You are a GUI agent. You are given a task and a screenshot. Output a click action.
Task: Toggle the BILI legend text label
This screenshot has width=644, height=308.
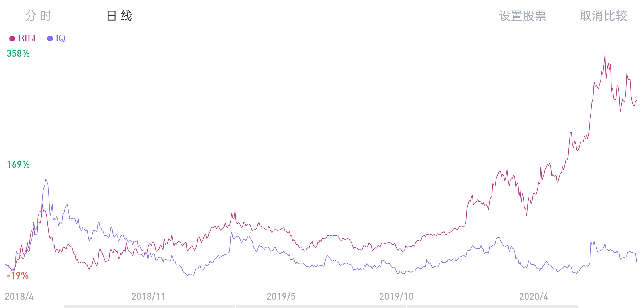click(x=27, y=38)
